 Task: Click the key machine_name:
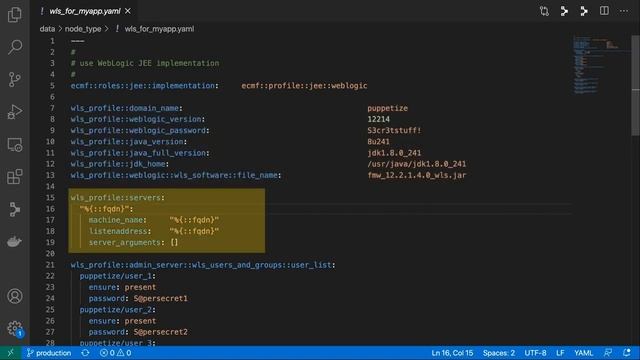click(118, 220)
